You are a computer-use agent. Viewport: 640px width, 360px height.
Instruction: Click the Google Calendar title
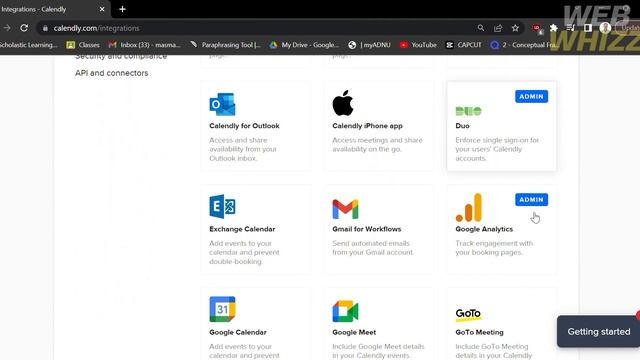(238, 332)
